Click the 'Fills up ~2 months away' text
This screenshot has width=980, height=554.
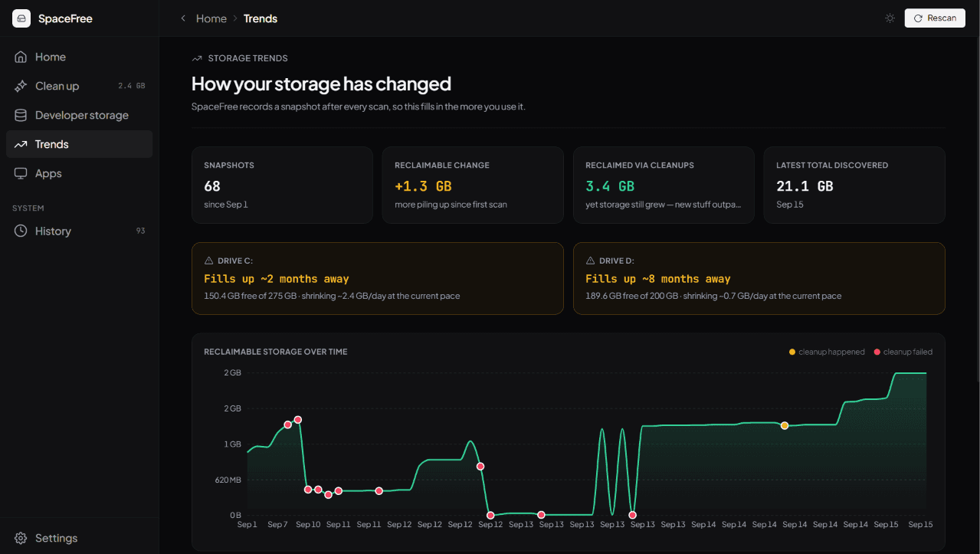pos(277,279)
